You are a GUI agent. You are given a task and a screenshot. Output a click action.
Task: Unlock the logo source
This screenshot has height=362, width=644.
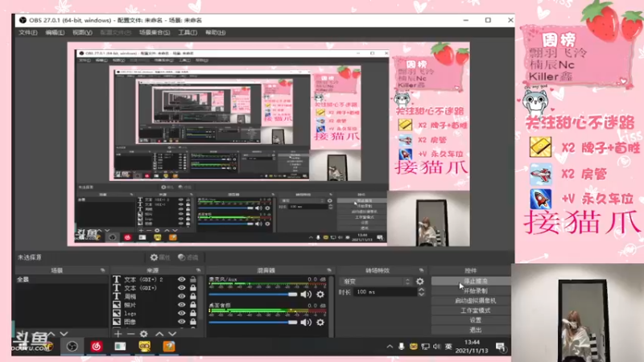click(192, 313)
